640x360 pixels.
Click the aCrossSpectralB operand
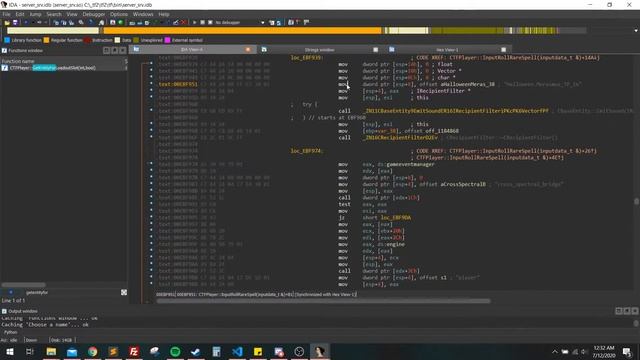(x=463, y=184)
